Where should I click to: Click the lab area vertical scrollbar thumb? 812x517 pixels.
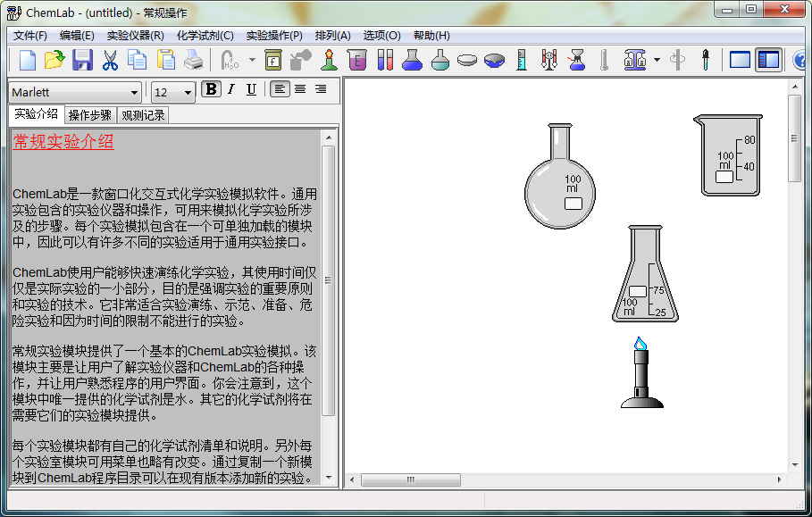click(794, 138)
